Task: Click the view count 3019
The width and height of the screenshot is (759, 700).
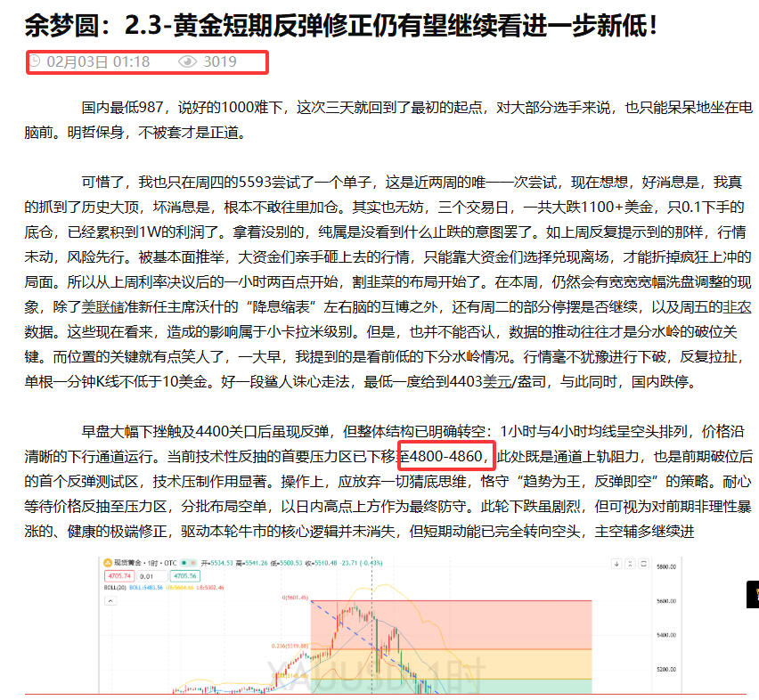Action: (220, 61)
